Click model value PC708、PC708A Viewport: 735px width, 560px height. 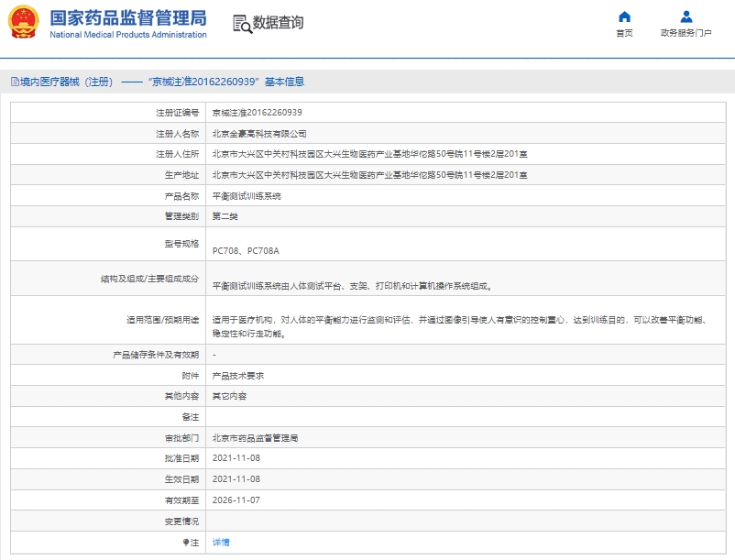pyautogui.click(x=246, y=251)
